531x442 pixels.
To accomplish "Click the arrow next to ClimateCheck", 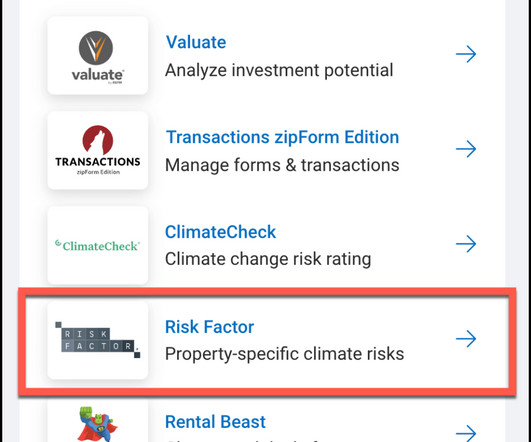I will coord(466,244).
